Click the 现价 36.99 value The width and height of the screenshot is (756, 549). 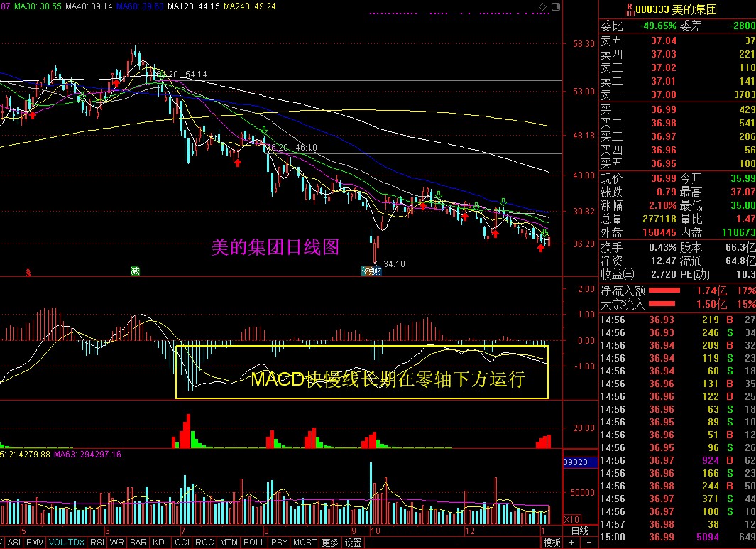coord(664,178)
